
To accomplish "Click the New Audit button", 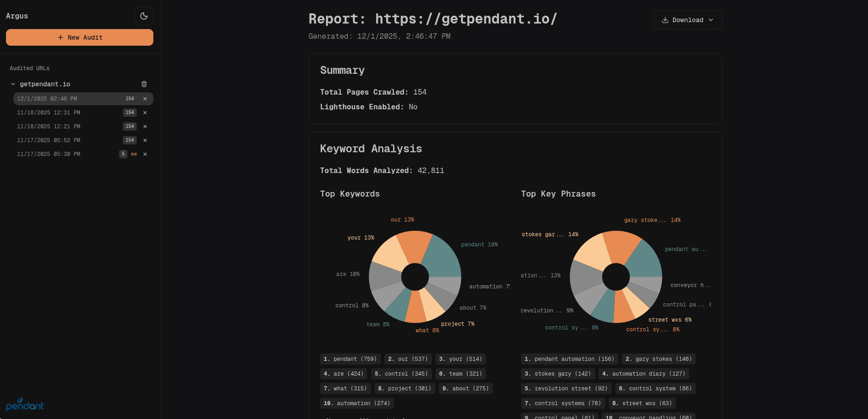I will tap(79, 37).
